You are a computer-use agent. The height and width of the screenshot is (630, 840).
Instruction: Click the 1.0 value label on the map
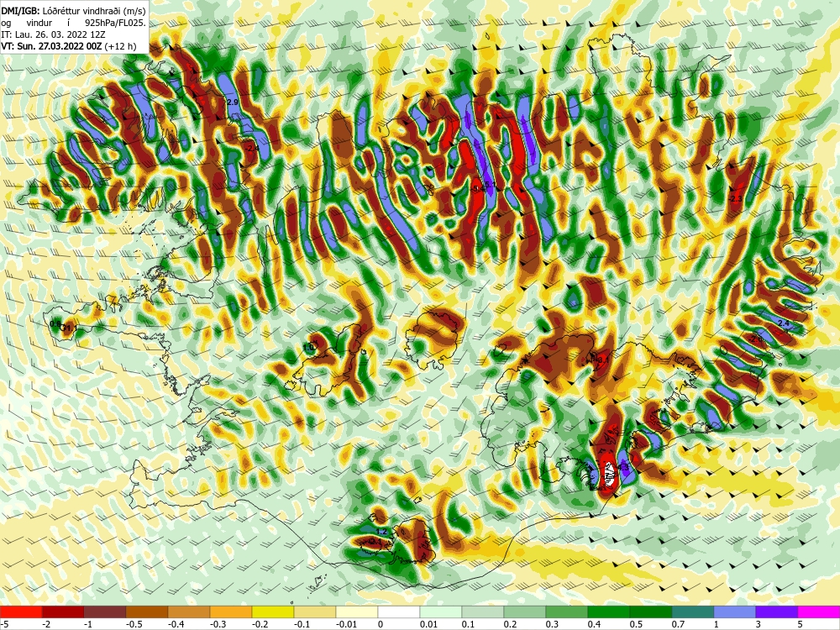tap(309, 348)
